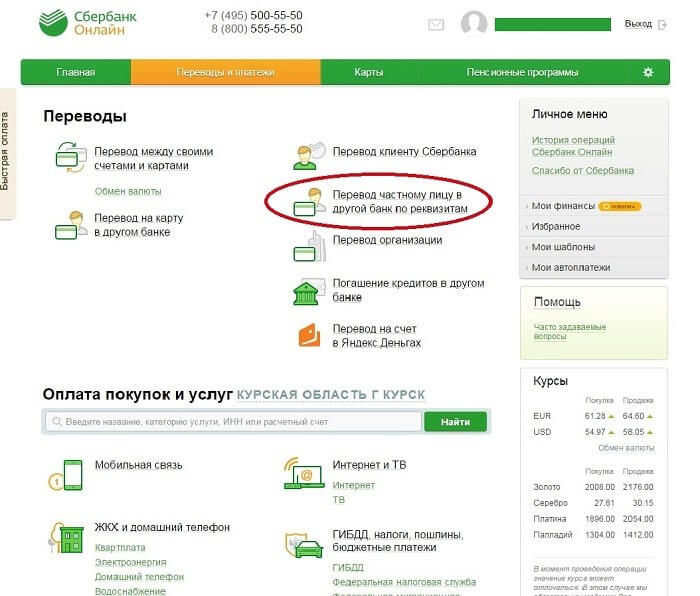
Task: Click the service search input field
Action: click(233, 421)
